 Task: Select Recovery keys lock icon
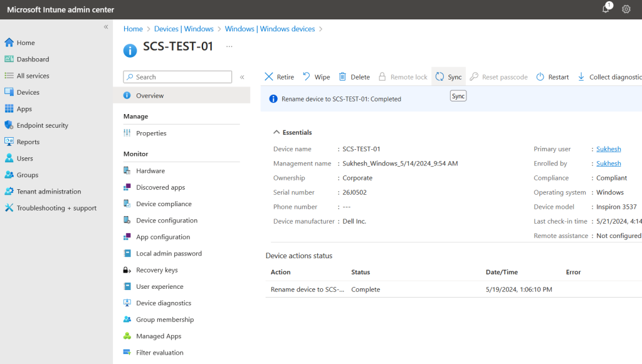coord(127,270)
